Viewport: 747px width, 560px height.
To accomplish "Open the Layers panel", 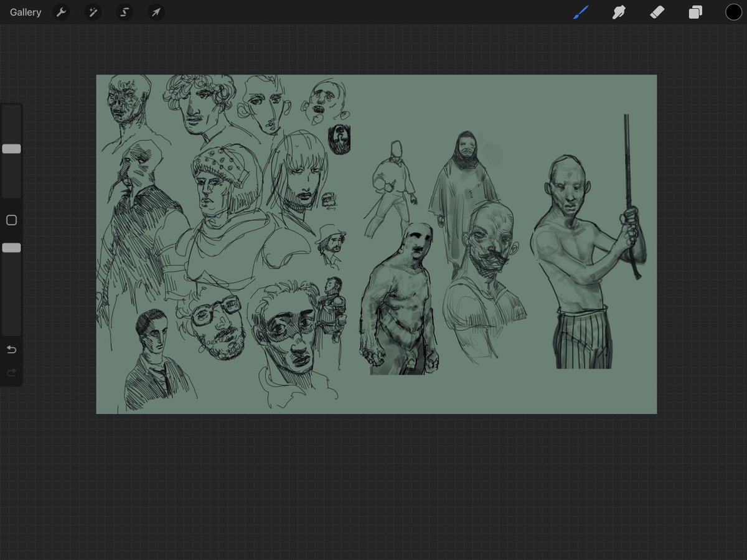I will pos(695,12).
